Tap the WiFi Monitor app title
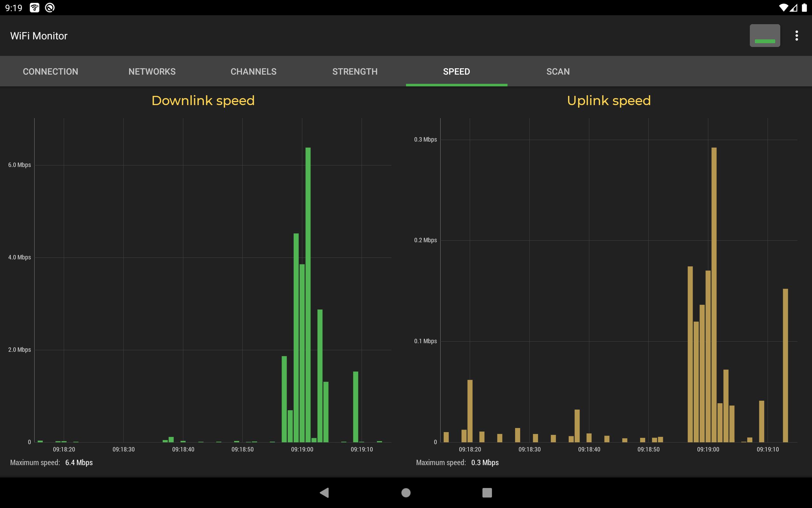This screenshot has height=508, width=812. pos(39,36)
